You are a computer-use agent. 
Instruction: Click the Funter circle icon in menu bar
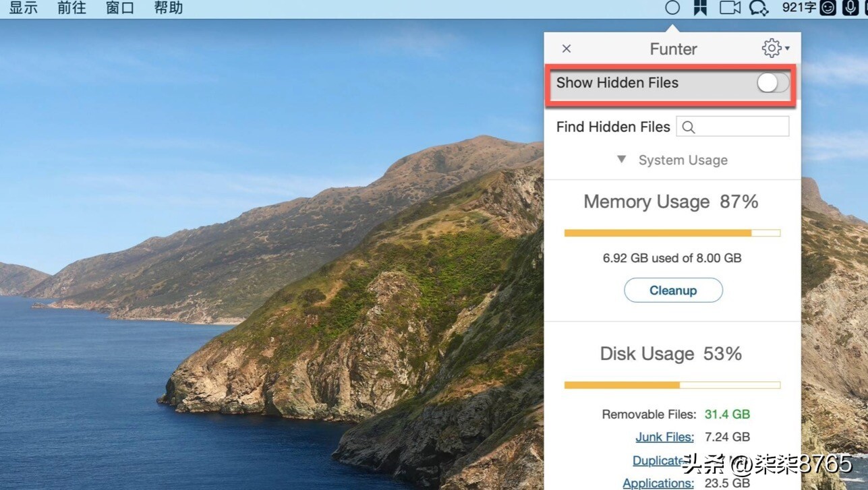[672, 8]
